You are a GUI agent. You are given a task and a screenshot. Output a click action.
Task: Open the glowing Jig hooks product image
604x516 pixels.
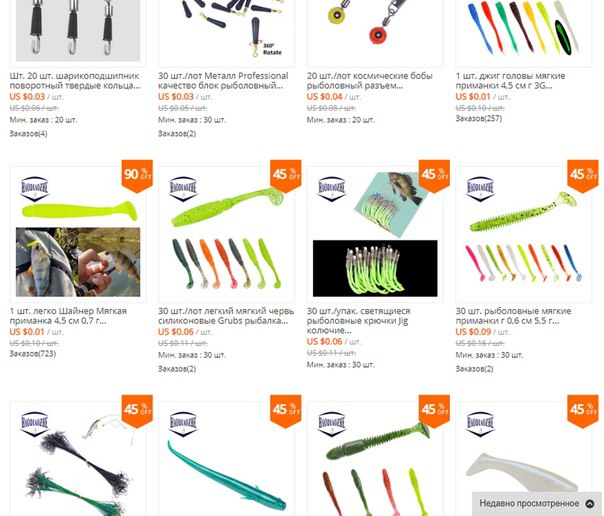coord(375,234)
